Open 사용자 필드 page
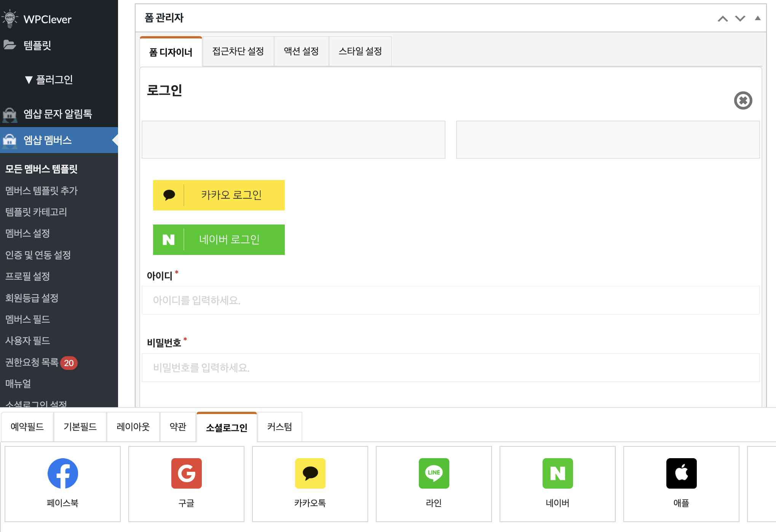The width and height of the screenshot is (776, 532). click(27, 341)
